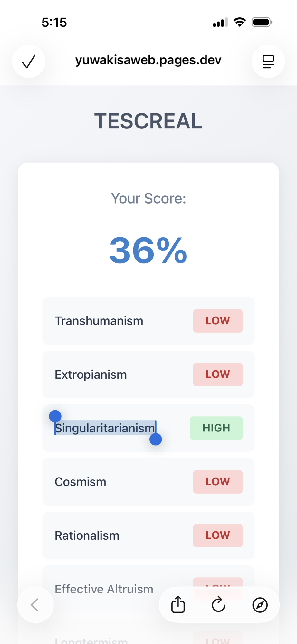Tap the Effective Altruism row
The height and width of the screenshot is (644, 297).
tap(104, 589)
